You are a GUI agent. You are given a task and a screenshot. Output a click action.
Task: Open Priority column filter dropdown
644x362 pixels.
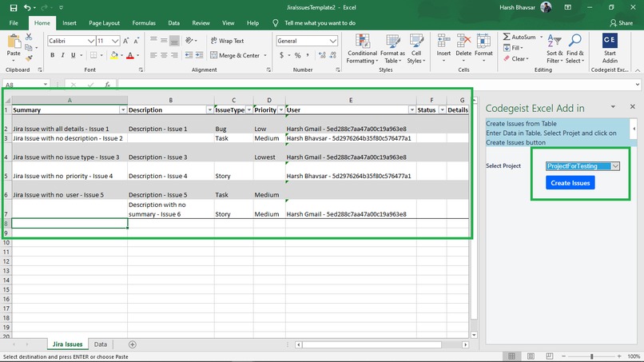click(x=281, y=109)
